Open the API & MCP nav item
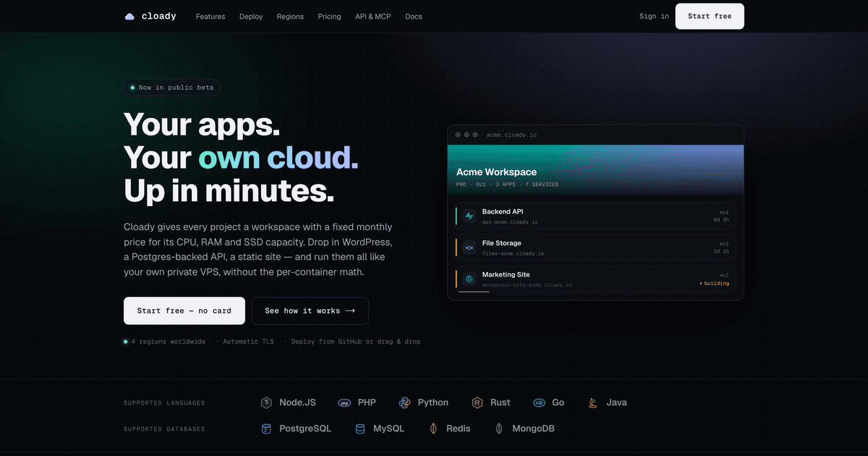The height and width of the screenshot is (456, 868). point(373,17)
